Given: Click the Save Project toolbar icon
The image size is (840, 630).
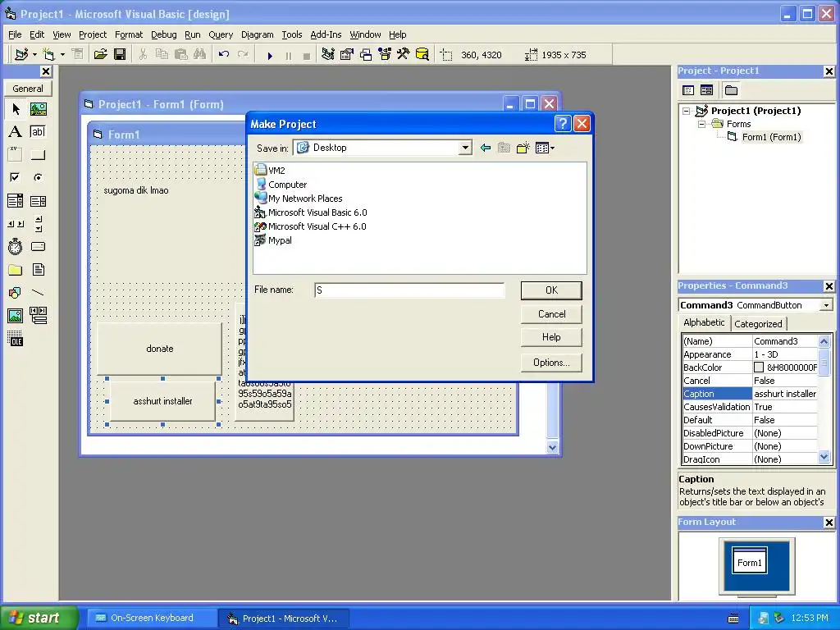Looking at the screenshot, I should point(120,55).
